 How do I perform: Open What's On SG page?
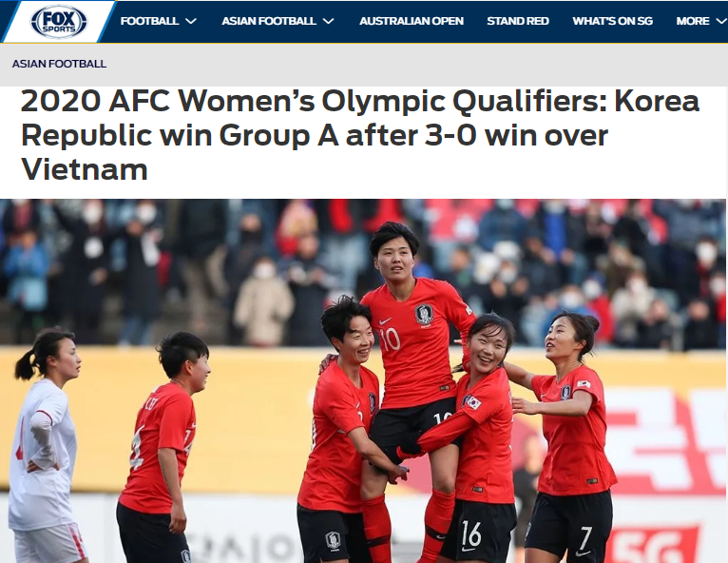coord(612,21)
